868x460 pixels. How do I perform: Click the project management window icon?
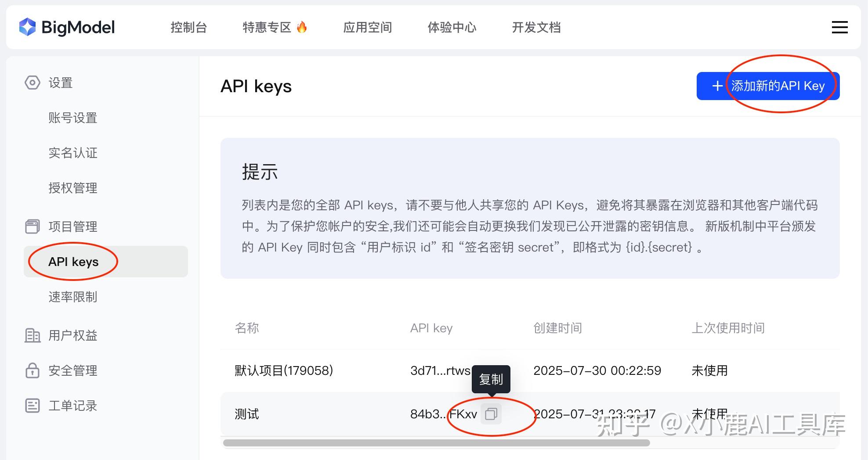pyautogui.click(x=32, y=226)
